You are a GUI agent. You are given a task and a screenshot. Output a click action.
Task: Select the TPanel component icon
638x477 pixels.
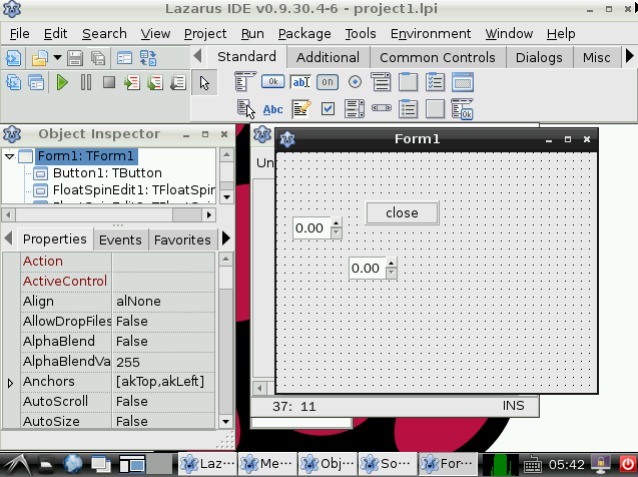click(x=435, y=109)
